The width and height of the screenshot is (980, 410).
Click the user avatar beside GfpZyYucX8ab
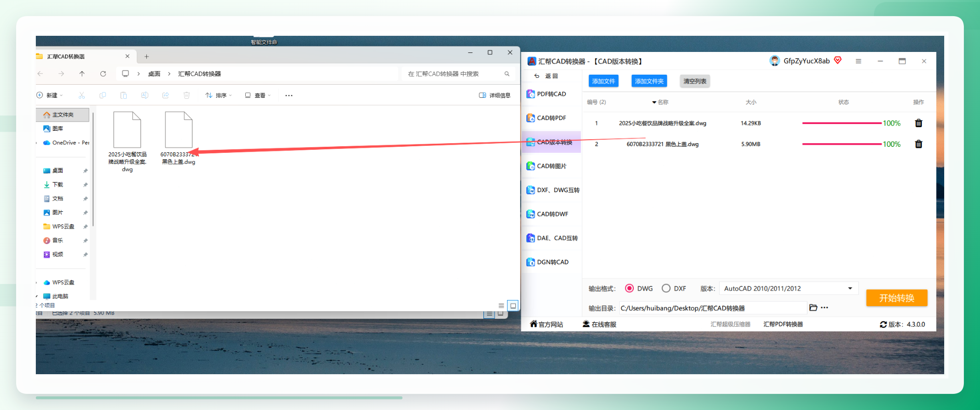pyautogui.click(x=775, y=61)
